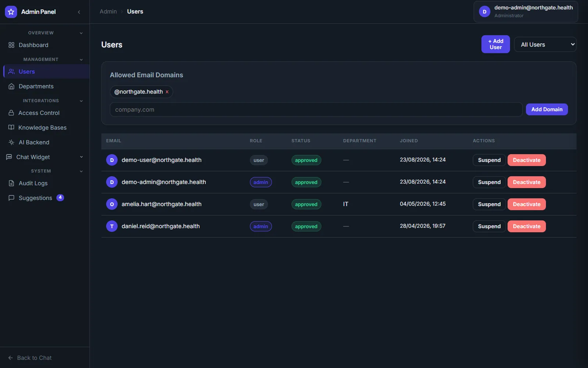This screenshot has height=368, width=588.
Task: Deactivate demo-admin@northgate.health
Action: [527, 182]
